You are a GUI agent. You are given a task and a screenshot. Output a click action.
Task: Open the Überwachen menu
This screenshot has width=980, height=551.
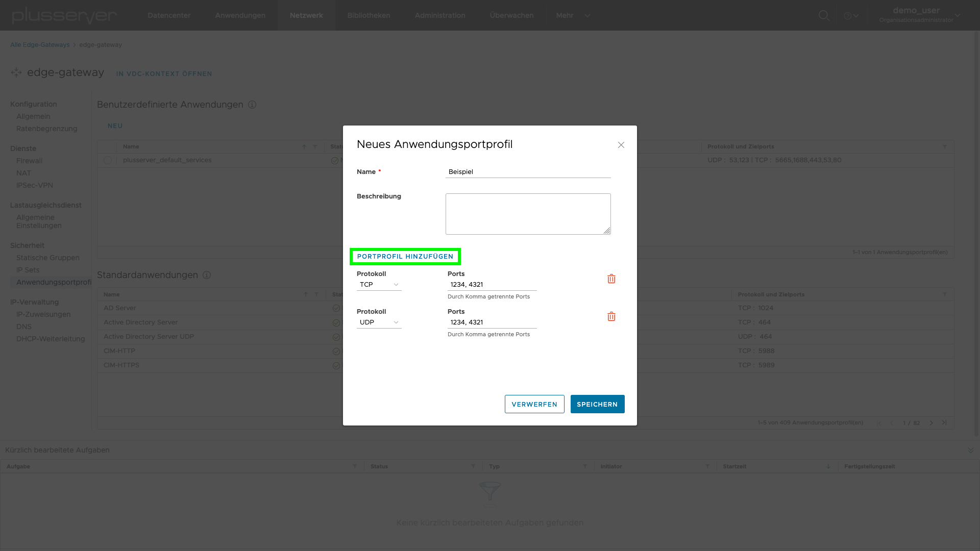(x=511, y=15)
